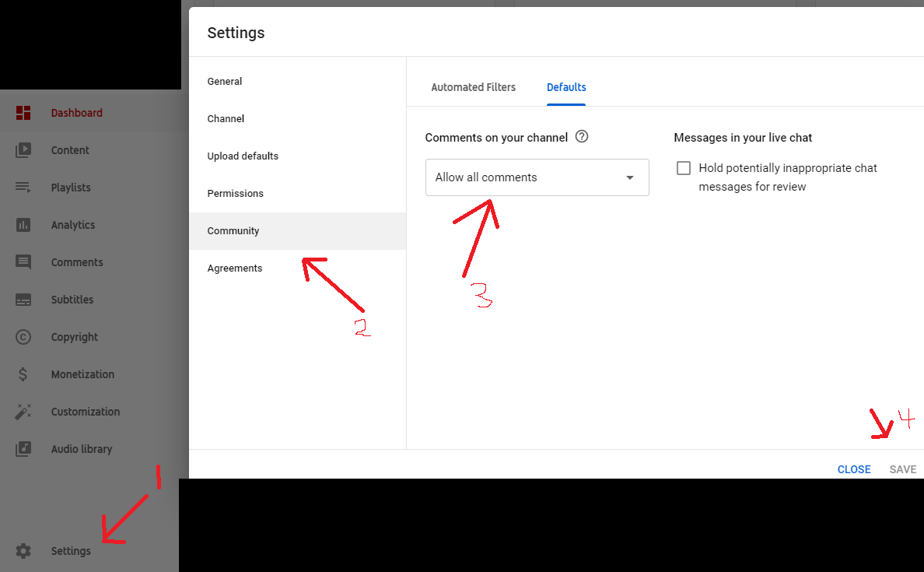Open Playlists page from sidebar

point(71,188)
